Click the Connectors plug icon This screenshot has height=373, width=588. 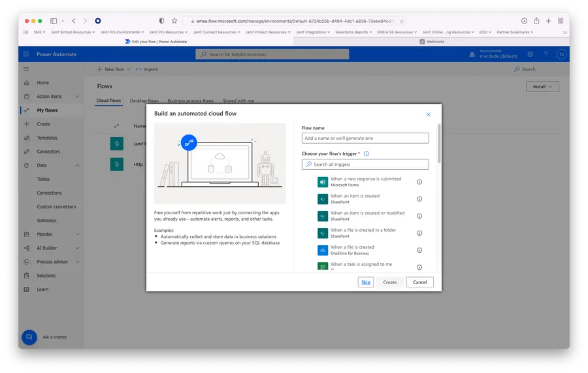(26, 152)
